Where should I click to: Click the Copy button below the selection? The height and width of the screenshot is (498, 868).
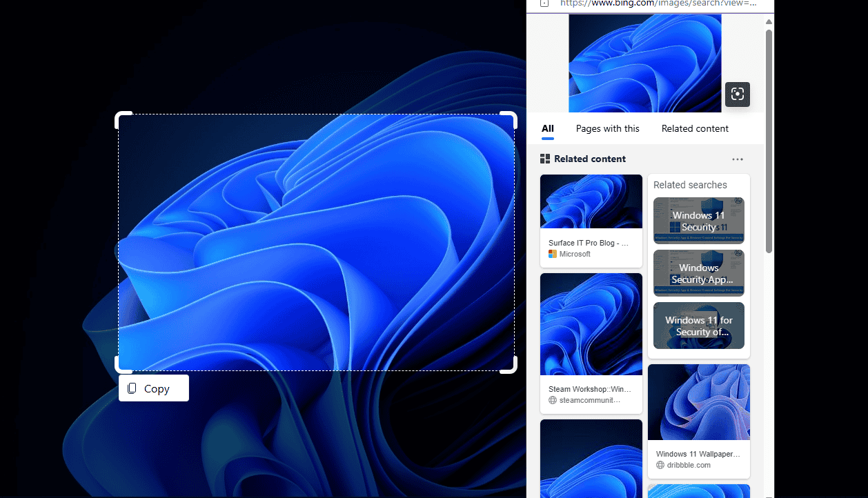point(153,388)
